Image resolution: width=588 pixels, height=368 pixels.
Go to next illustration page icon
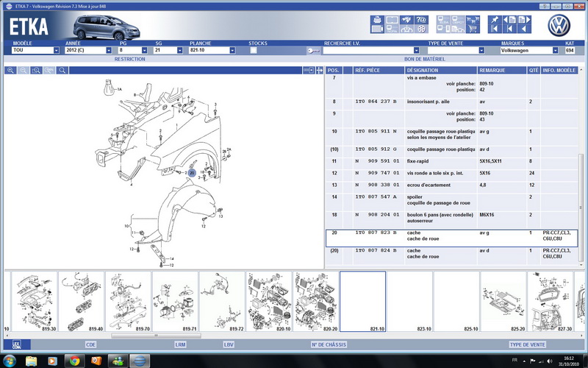point(524,20)
